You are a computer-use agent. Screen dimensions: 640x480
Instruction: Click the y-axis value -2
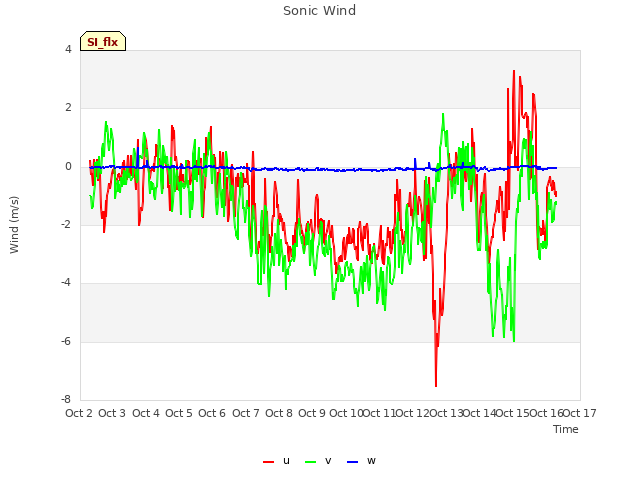click(x=66, y=224)
